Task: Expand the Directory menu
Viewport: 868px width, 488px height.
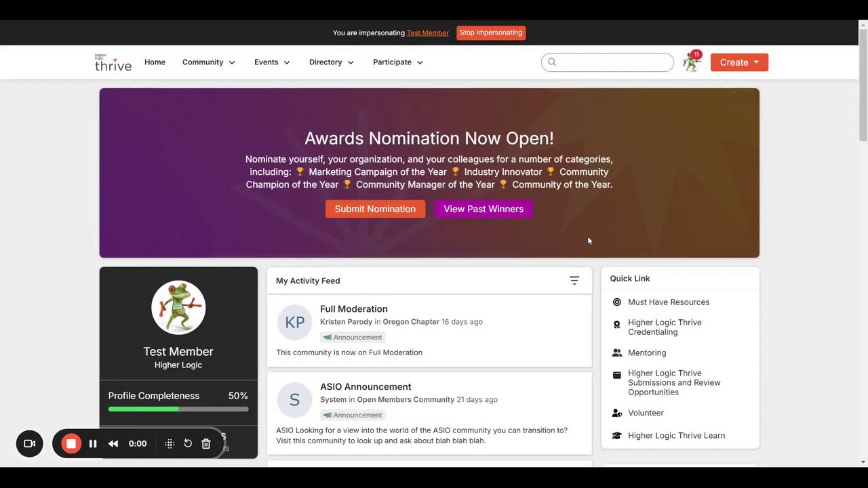Action: point(332,62)
